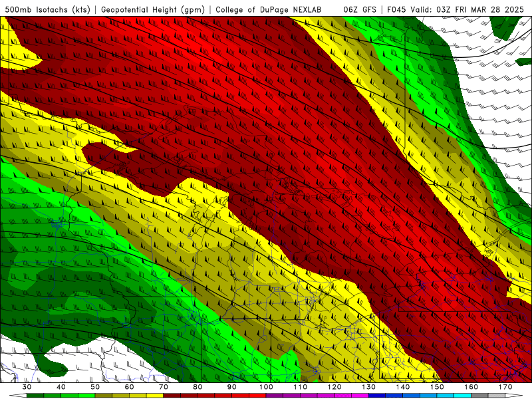The image size is (532, 399).
Task: Click the 70 value on the legend
Action: tap(164, 387)
